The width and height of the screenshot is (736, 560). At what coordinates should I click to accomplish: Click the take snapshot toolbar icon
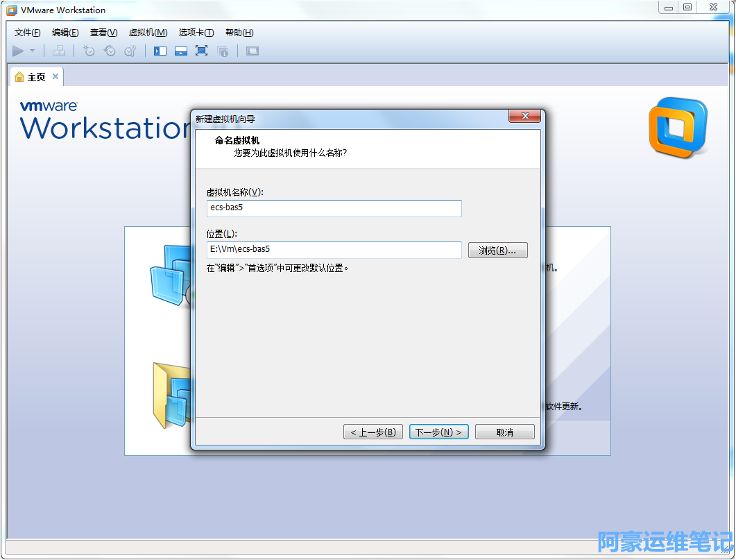click(x=89, y=51)
